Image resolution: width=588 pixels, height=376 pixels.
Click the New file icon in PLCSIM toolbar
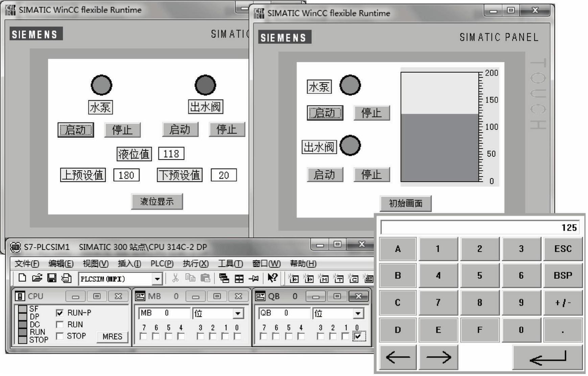click(x=22, y=278)
